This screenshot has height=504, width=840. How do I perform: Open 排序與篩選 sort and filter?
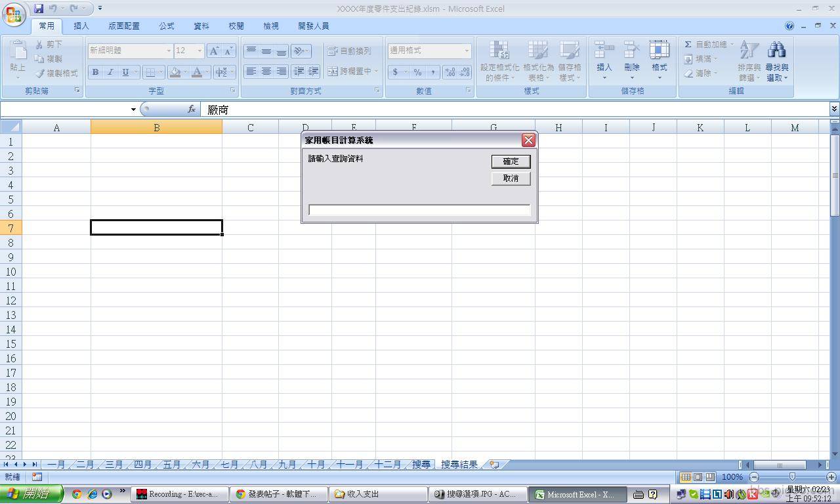[x=749, y=61]
